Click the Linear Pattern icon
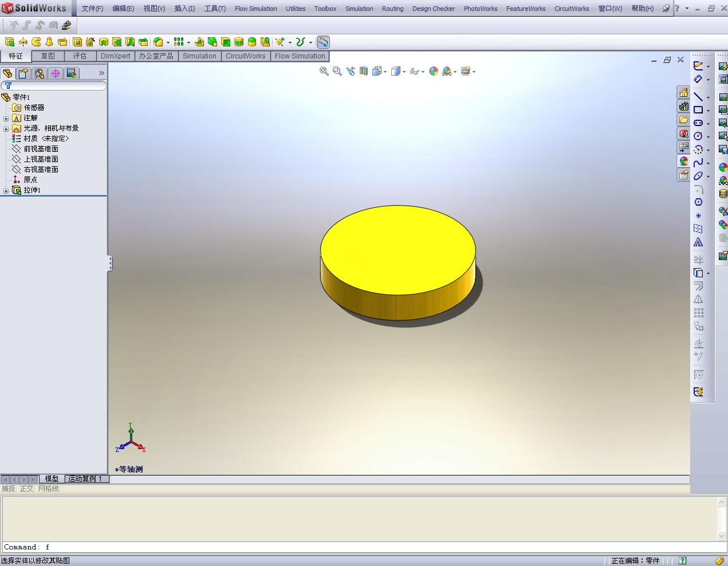Image resolution: width=728 pixels, height=566 pixels. point(179,42)
